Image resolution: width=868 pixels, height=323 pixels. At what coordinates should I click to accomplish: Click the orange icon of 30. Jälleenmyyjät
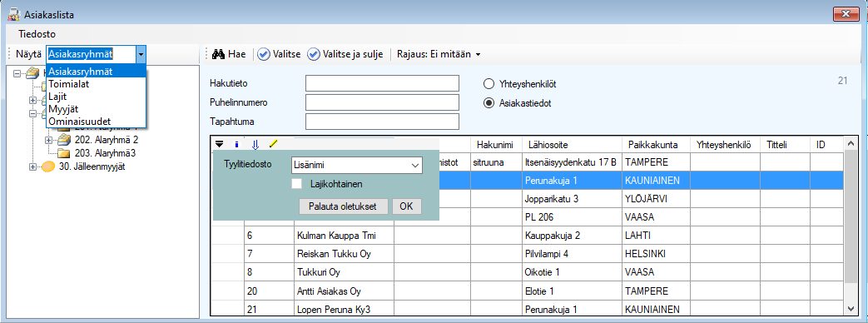[x=49, y=166]
